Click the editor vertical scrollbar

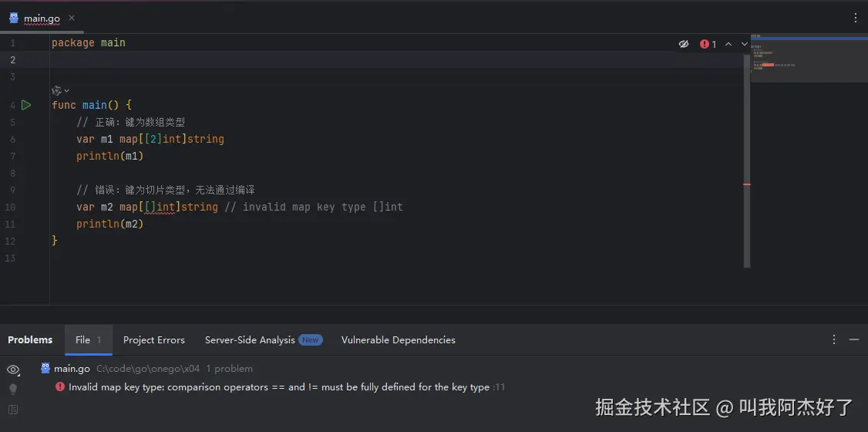(x=747, y=160)
